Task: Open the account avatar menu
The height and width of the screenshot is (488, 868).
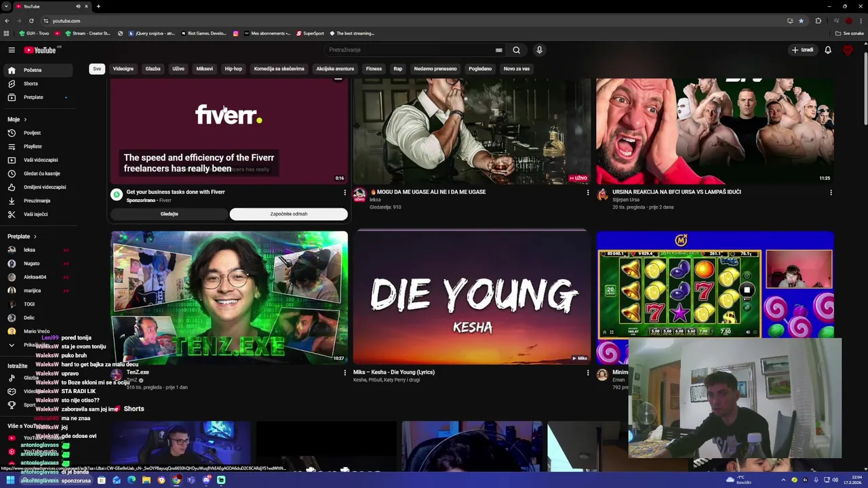Action: coord(848,49)
